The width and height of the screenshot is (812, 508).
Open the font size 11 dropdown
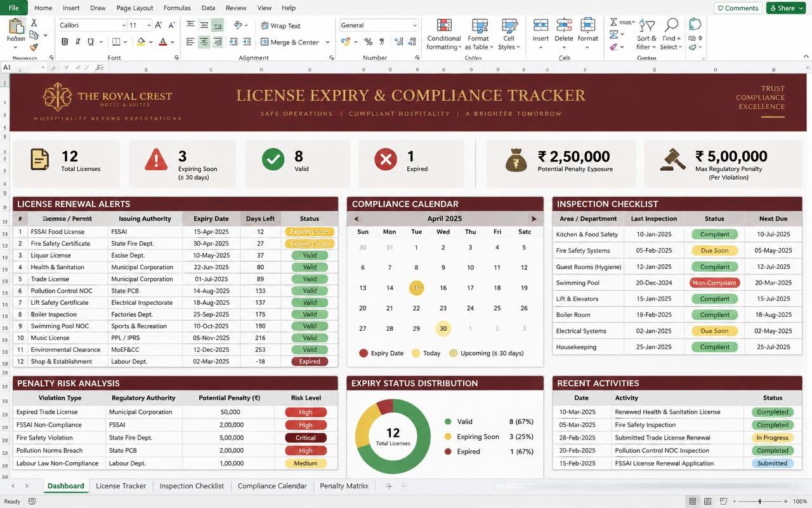(x=148, y=25)
